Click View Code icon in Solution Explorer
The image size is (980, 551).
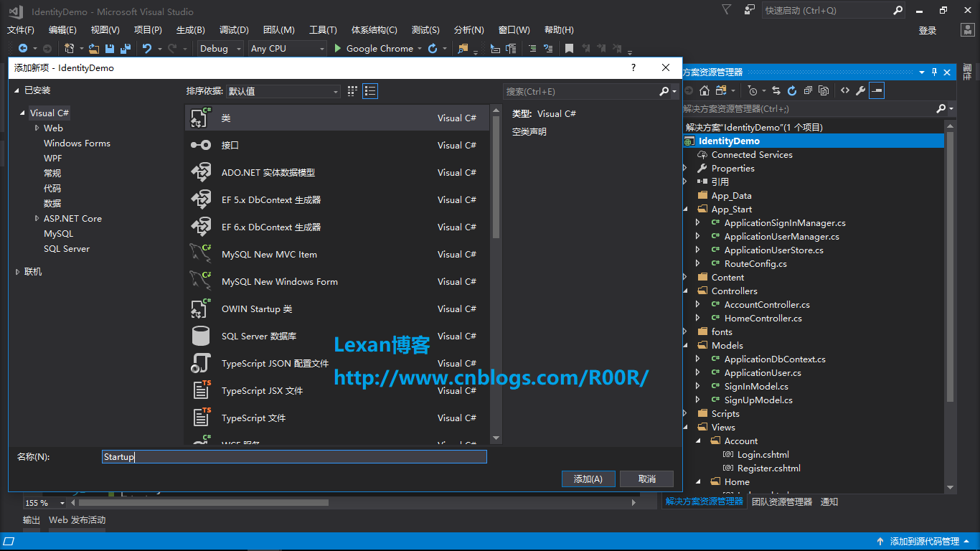(x=845, y=90)
